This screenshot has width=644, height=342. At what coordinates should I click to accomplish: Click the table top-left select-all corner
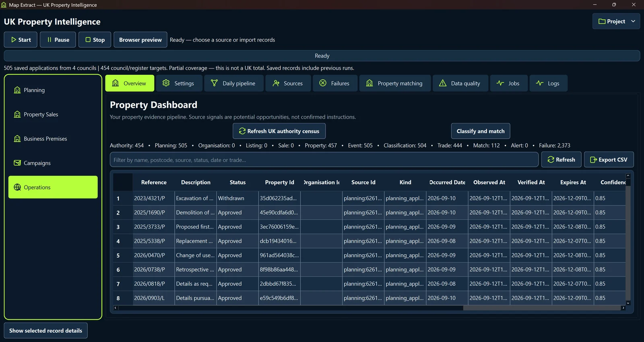click(123, 182)
